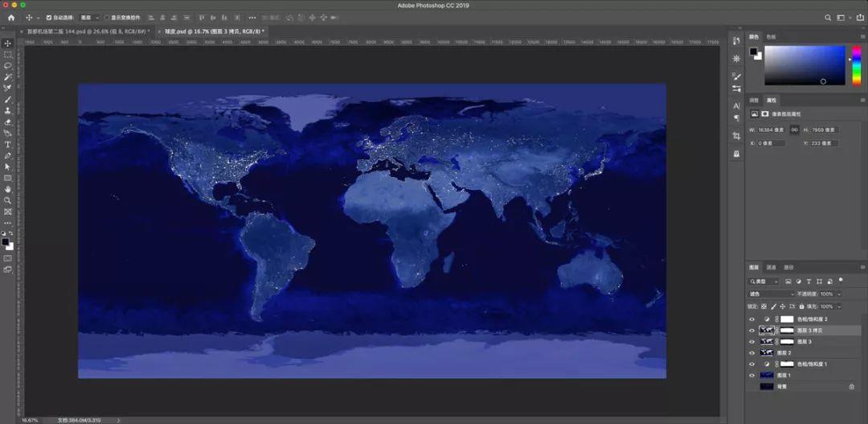
Task: Click the link width and height button
Action: pos(794,130)
